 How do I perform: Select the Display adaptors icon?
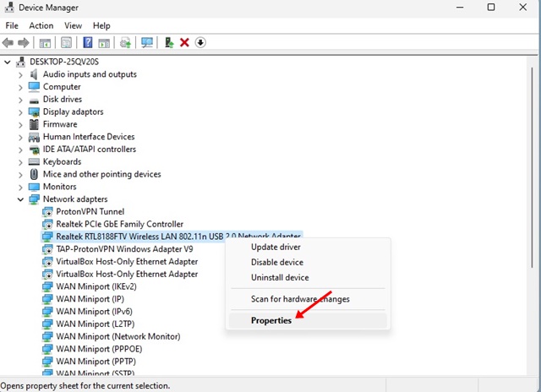pos(34,112)
